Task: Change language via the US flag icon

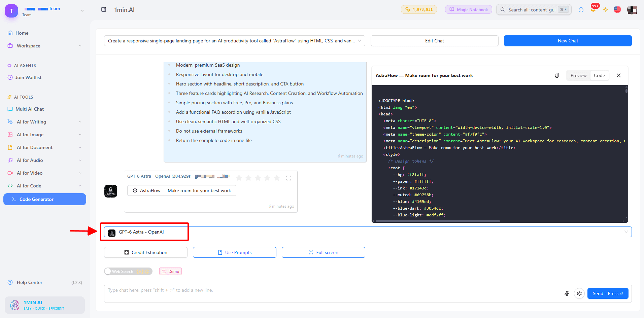Action: [x=617, y=9]
